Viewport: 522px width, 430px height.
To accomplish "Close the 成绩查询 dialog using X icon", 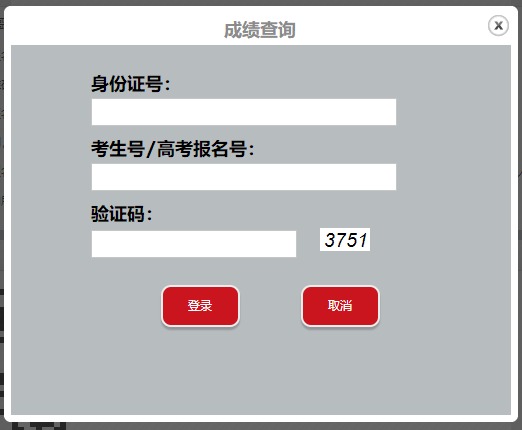I will pos(498,26).
